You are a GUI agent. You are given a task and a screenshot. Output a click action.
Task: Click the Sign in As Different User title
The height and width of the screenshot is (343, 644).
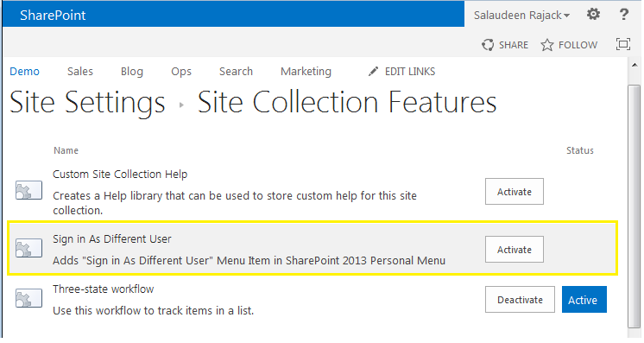tap(111, 239)
